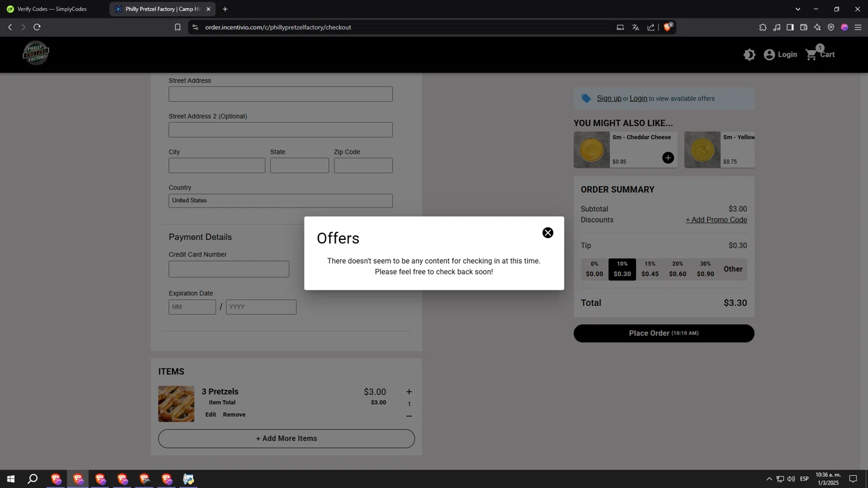Follow the Login link in offers banner
Viewport: 868px width, 488px height.
tap(638, 98)
